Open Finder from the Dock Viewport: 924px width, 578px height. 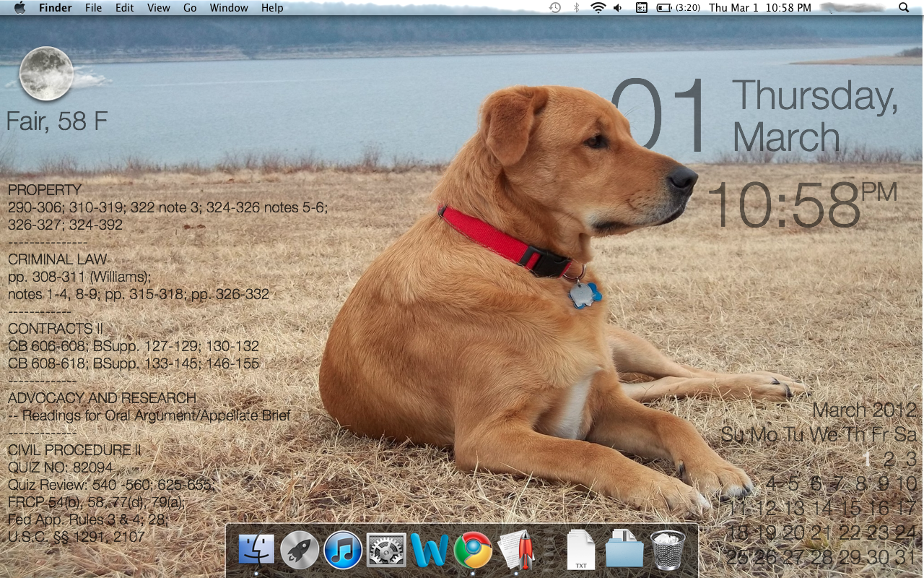(x=256, y=551)
